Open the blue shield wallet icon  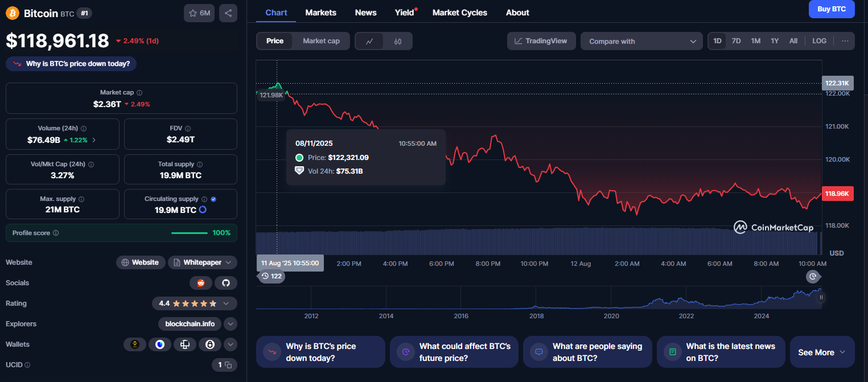click(160, 344)
